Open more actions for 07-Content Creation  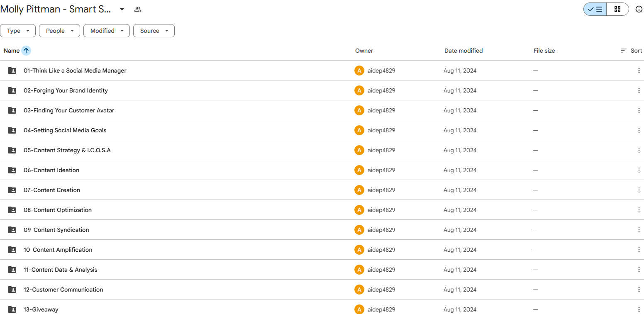click(x=639, y=190)
